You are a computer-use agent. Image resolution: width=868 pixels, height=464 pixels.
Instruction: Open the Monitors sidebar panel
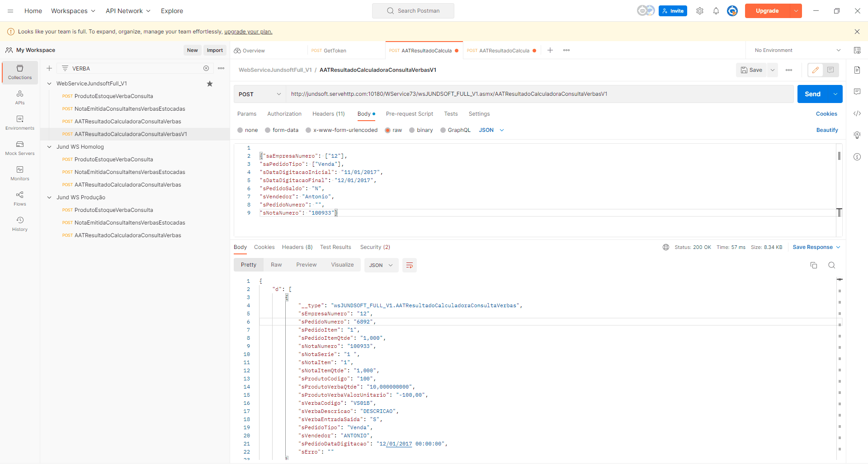[20, 173]
